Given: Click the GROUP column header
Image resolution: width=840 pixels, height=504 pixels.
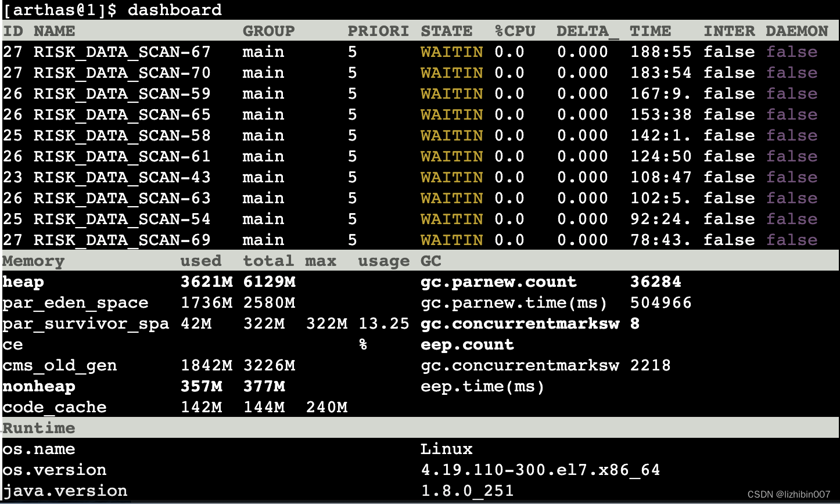Looking at the screenshot, I should coord(268,31).
